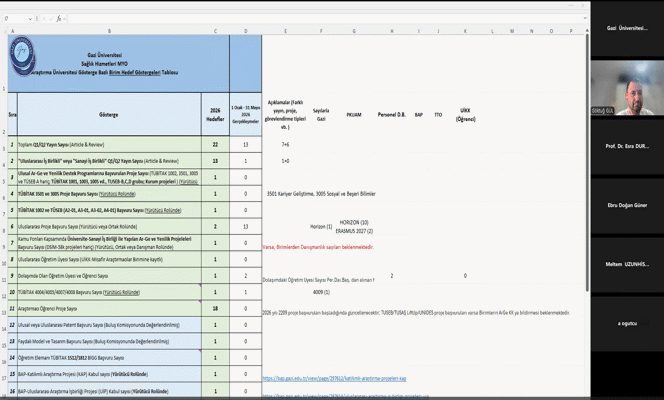Viewport: 664px width, 400px height.
Task: Expand the formula bar with the chevron
Action: coord(585,18)
